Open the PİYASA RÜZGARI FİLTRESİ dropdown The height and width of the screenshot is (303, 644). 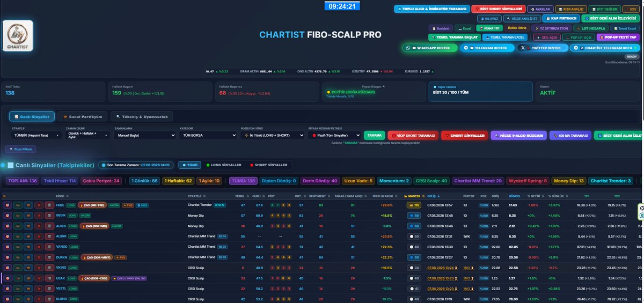[x=334, y=136]
